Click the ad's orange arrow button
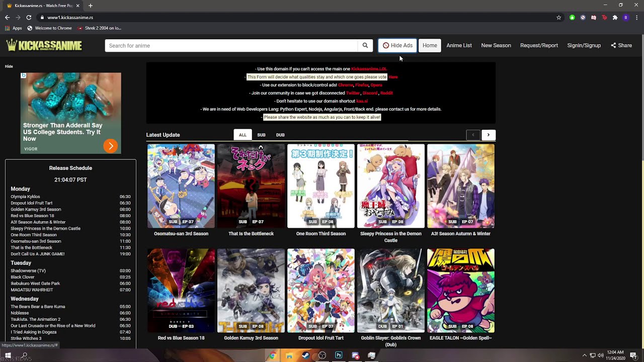The width and height of the screenshot is (644, 362). coord(110,146)
